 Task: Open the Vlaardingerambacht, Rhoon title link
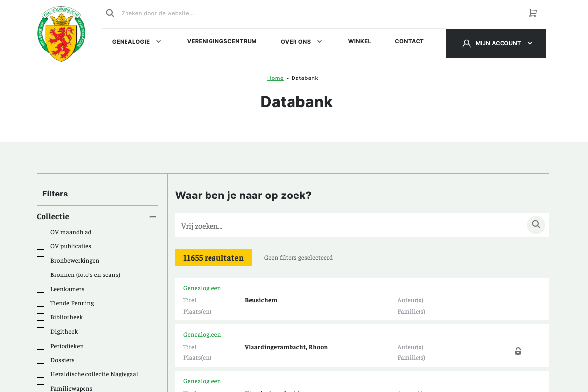pos(286,347)
